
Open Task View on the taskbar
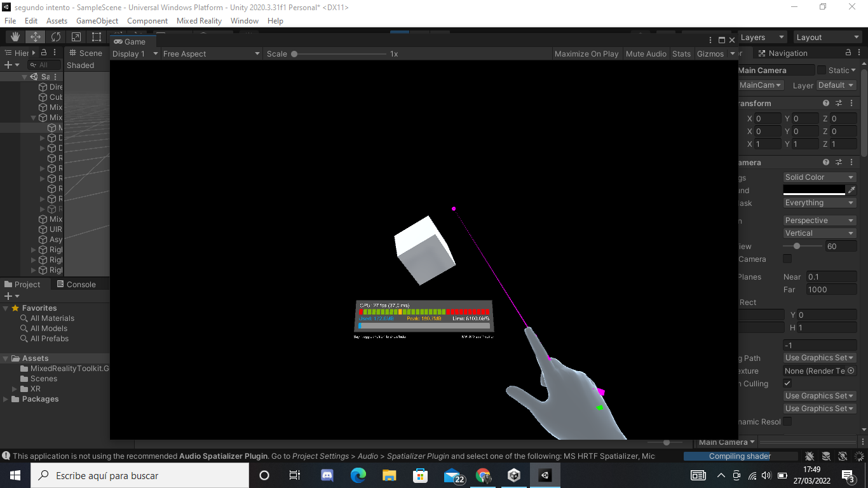click(x=295, y=475)
